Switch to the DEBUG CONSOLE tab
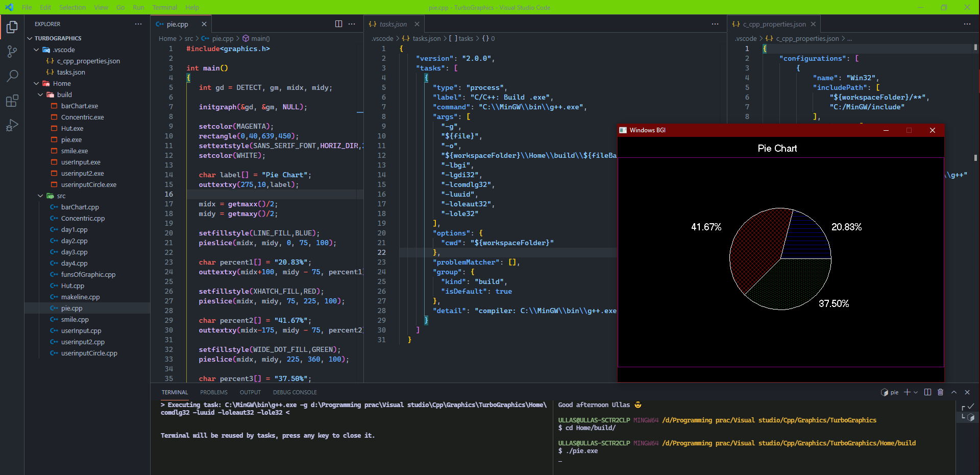The height and width of the screenshot is (475, 980). (x=295, y=392)
